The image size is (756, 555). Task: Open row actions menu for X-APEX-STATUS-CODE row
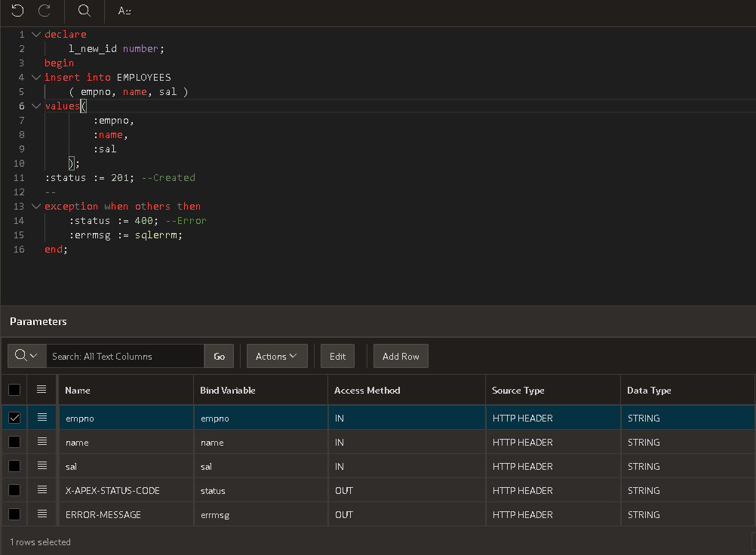click(41, 490)
